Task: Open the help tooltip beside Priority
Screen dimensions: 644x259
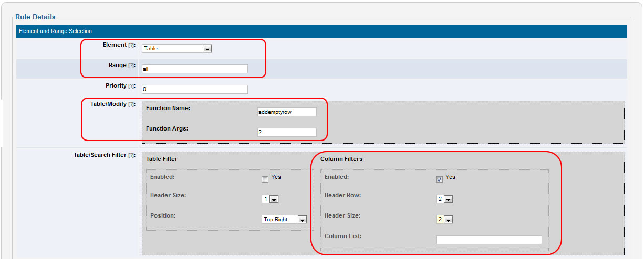Action: click(x=131, y=86)
